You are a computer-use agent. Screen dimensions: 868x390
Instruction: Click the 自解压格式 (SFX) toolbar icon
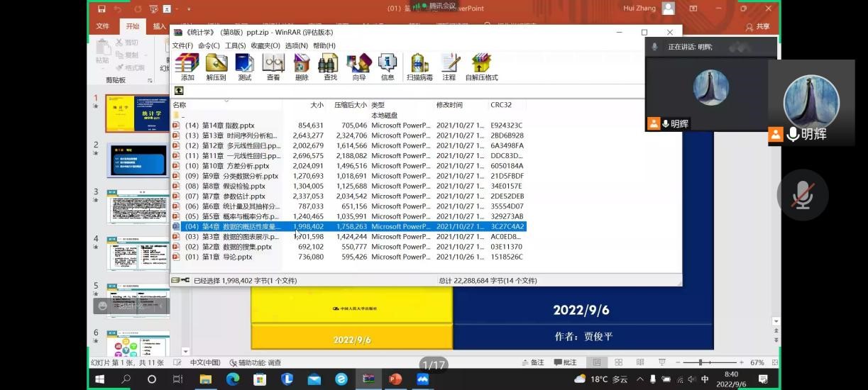click(x=481, y=67)
